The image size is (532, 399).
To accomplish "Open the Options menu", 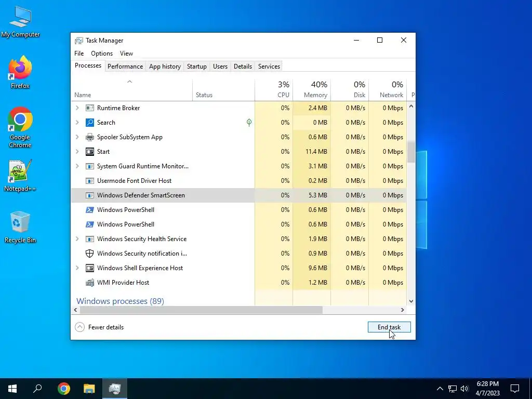I will (x=102, y=54).
